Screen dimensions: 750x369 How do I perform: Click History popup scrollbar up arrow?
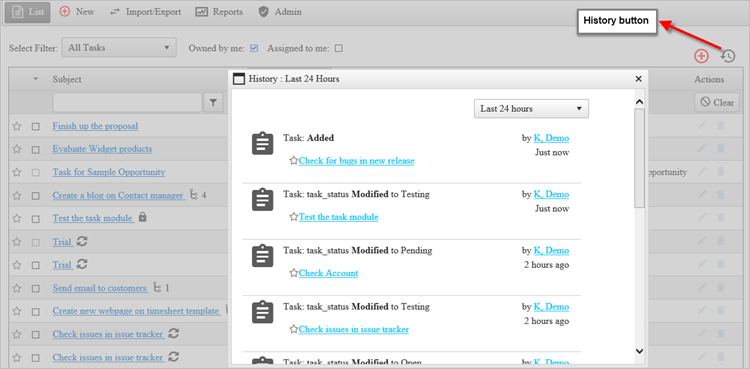coord(640,102)
